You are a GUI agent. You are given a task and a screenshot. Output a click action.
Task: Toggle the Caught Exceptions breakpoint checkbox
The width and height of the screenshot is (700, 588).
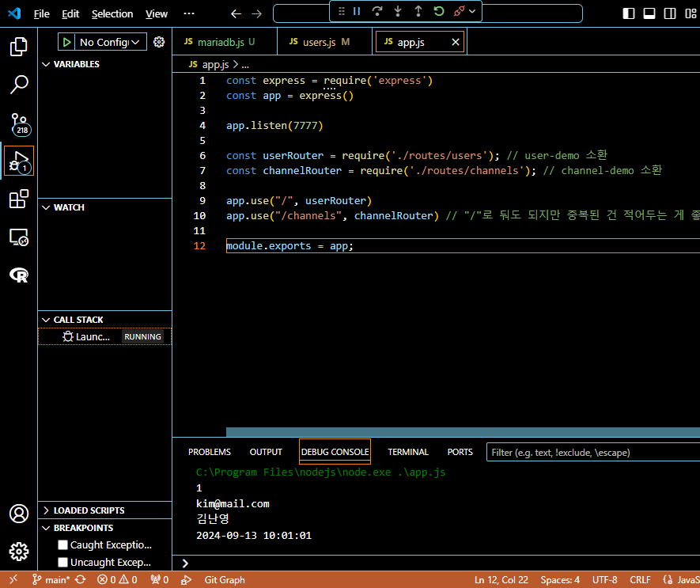click(x=63, y=544)
